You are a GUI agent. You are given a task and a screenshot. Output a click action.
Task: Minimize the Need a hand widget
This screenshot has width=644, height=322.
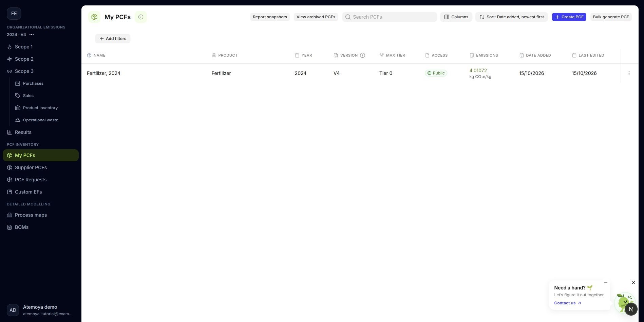coord(605,283)
